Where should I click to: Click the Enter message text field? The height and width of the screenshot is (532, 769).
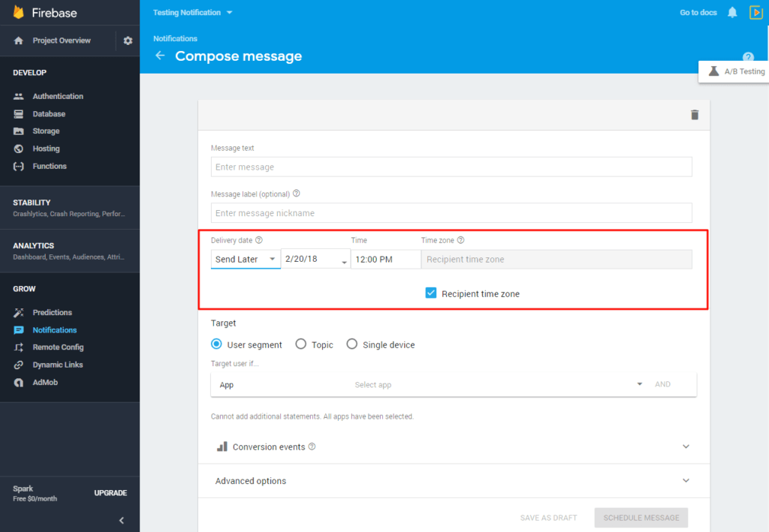point(451,167)
